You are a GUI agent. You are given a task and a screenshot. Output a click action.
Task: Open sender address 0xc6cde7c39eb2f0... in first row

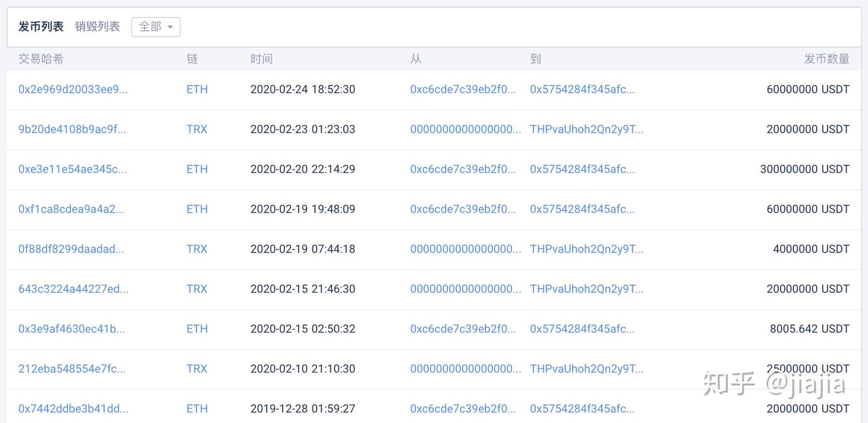click(463, 89)
